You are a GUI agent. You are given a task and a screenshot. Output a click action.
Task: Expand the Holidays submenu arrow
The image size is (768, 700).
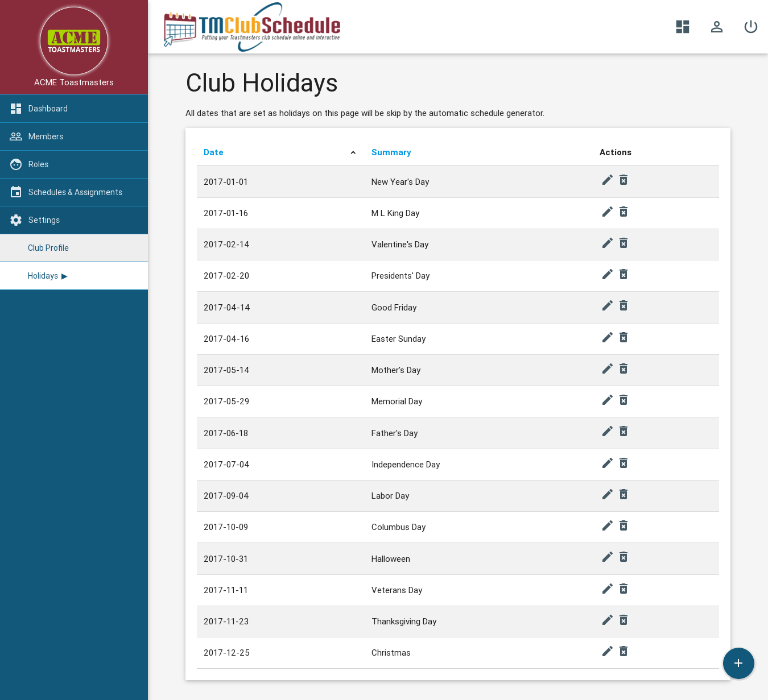pyautogui.click(x=64, y=276)
